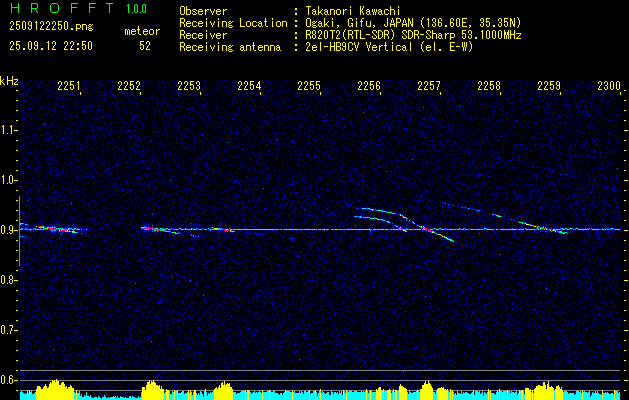Click the meteor echo trace near 2259

pos(540,227)
